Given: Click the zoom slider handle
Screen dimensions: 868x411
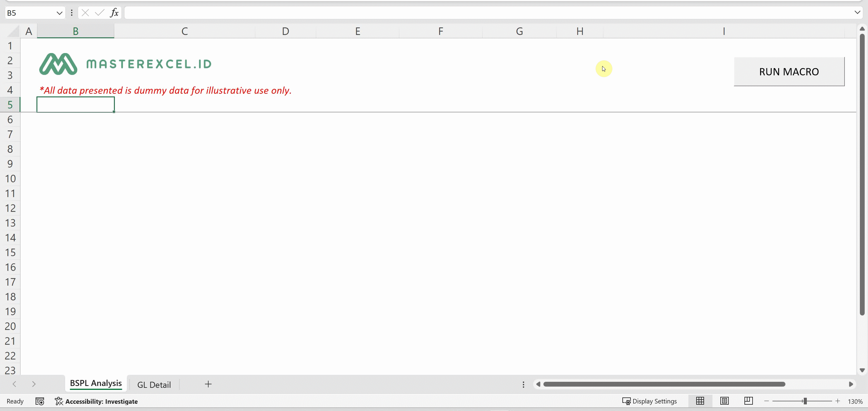Looking at the screenshot, I should [805, 401].
